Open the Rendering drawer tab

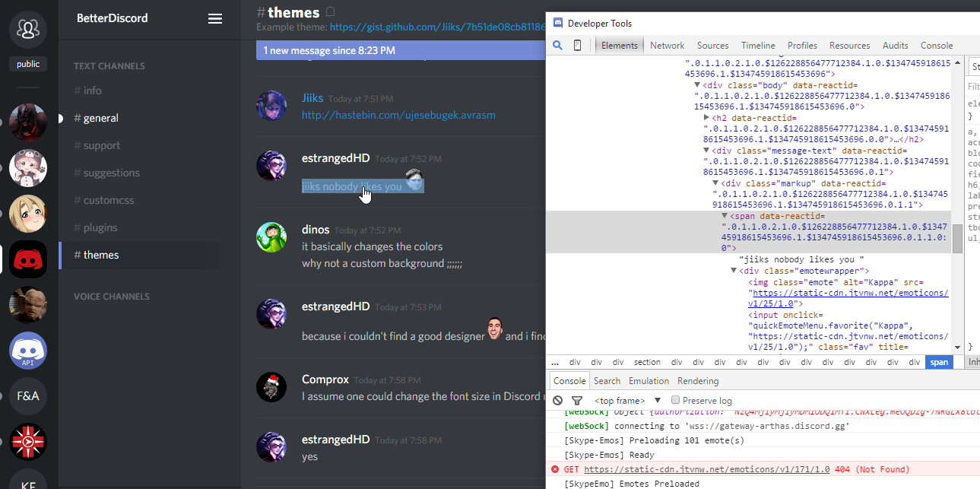[x=698, y=380]
